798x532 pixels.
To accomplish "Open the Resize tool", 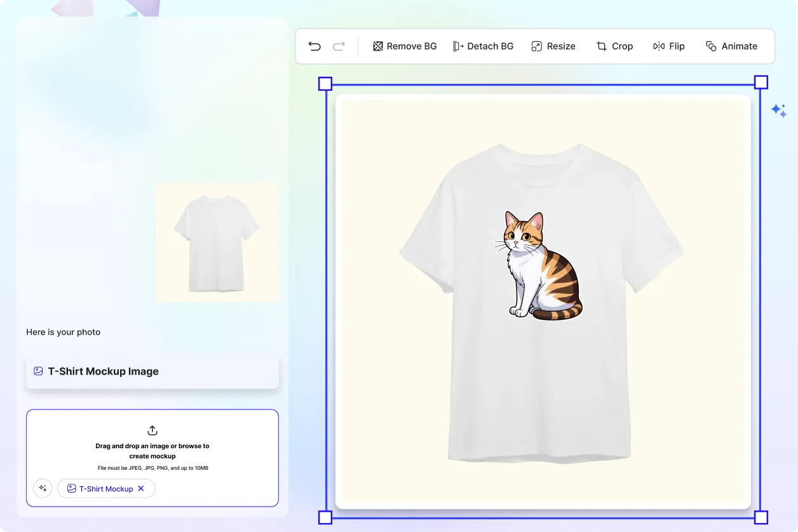I will point(553,46).
